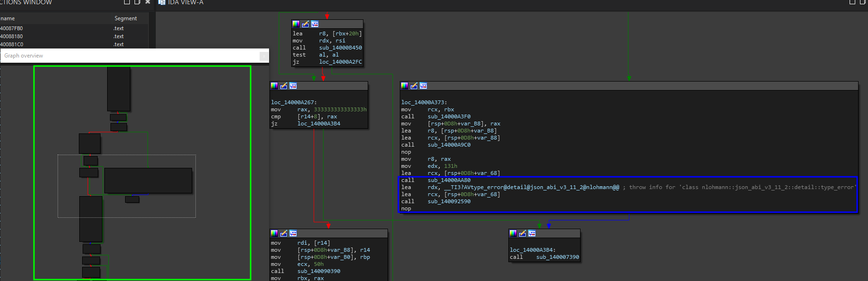Image resolution: width=868 pixels, height=281 pixels.
Task: Float the Functions window panel
Action: (x=137, y=2)
